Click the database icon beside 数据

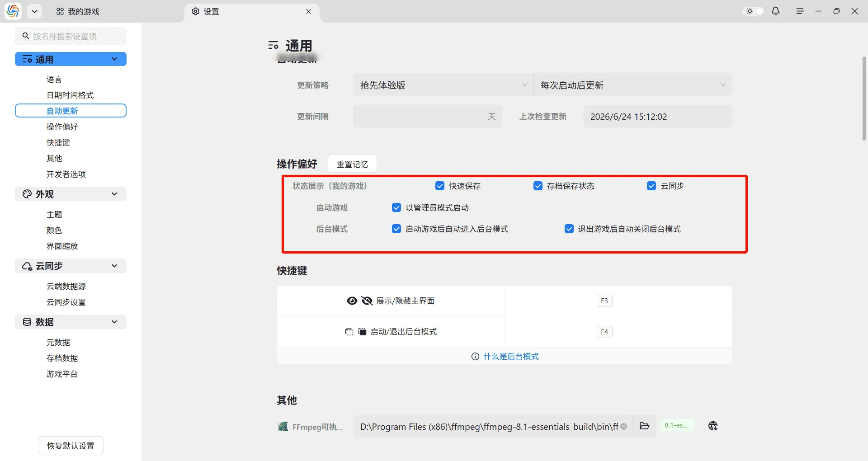pyautogui.click(x=27, y=322)
